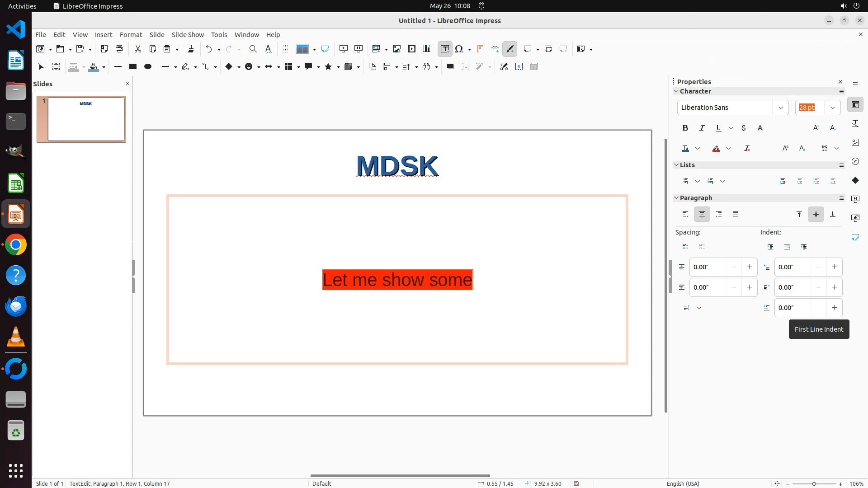
Task: Open the sidebar Navigator icon
Action: pyautogui.click(x=855, y=162)
